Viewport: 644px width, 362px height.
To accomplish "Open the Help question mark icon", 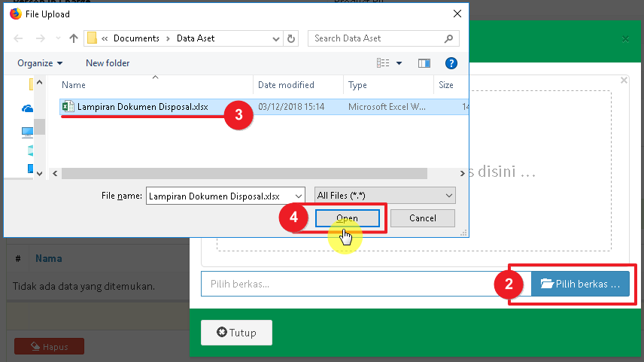I will click(451, 63).
